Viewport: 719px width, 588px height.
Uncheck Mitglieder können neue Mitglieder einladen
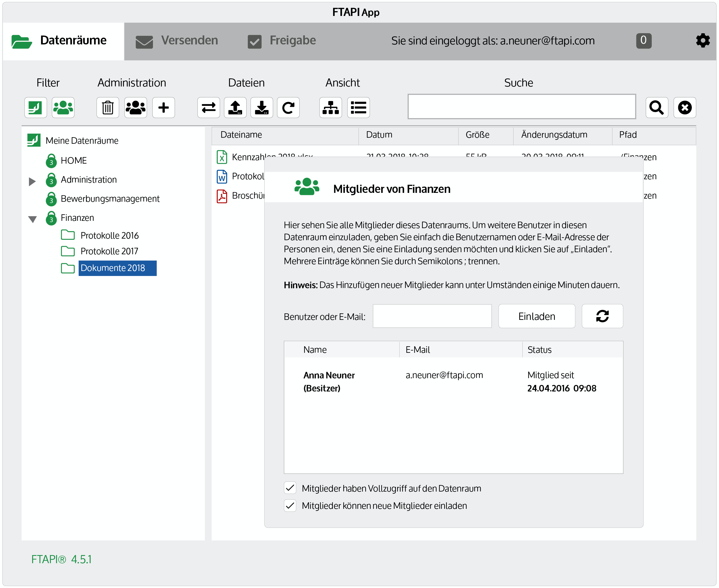coord(290,506)
